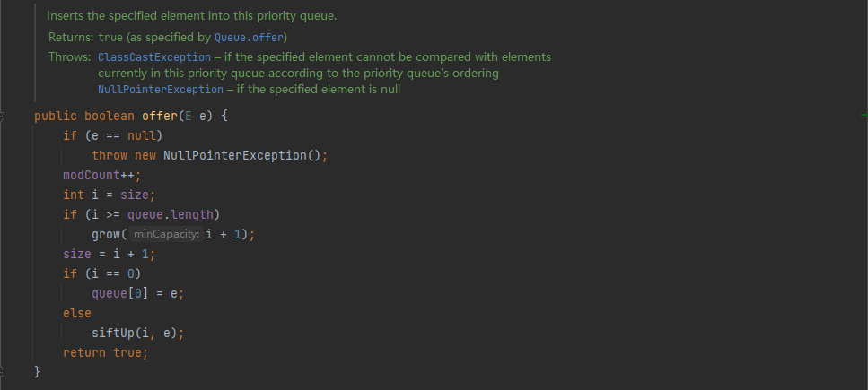Click the minCapacity parameter inlay hint
The image size is (868, 390).
[166, 234]
